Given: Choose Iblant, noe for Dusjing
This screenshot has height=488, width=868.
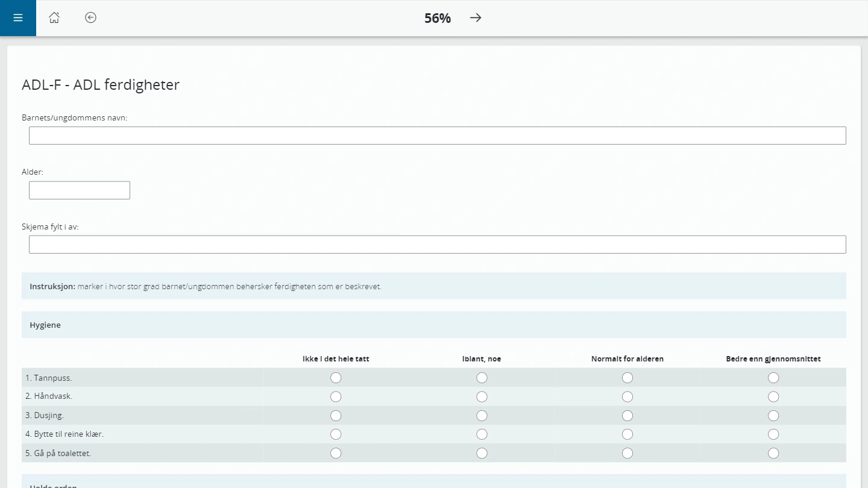Looking at the screenshot, I should click(482, 416).
